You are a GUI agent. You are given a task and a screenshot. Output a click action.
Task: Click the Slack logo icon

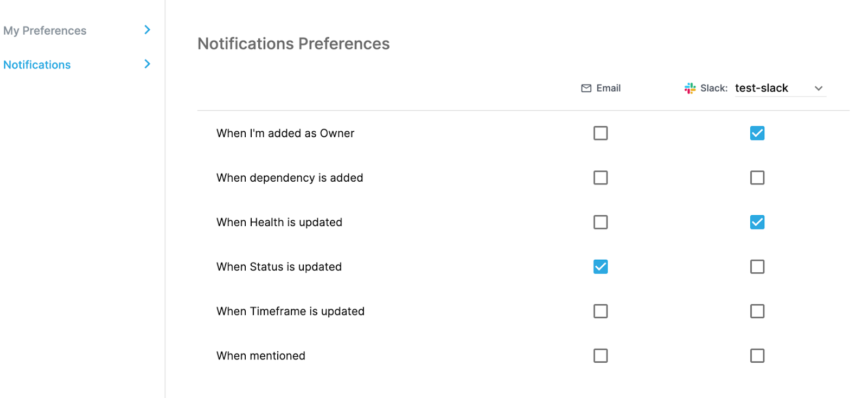[690, 88]
